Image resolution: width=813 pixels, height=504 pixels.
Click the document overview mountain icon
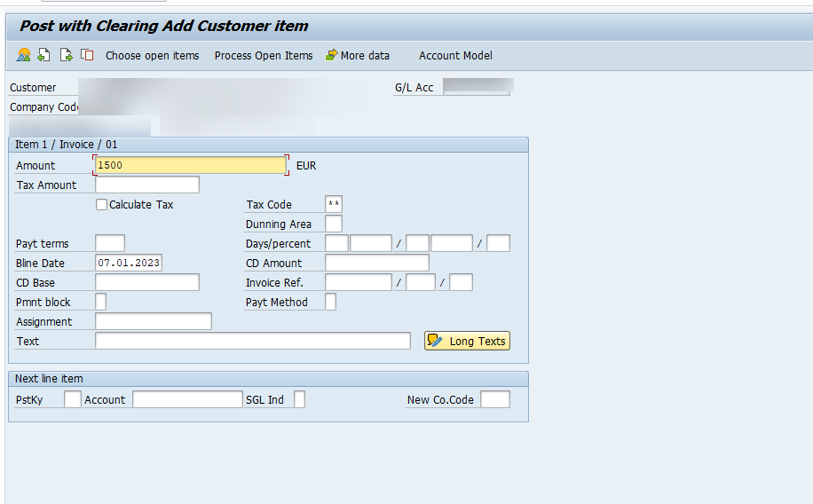click(23, 55)
